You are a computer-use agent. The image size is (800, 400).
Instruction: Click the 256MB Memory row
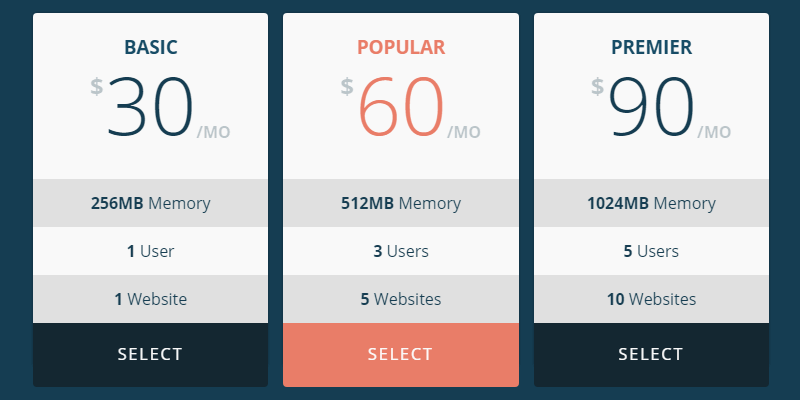(x=150, y=204)
